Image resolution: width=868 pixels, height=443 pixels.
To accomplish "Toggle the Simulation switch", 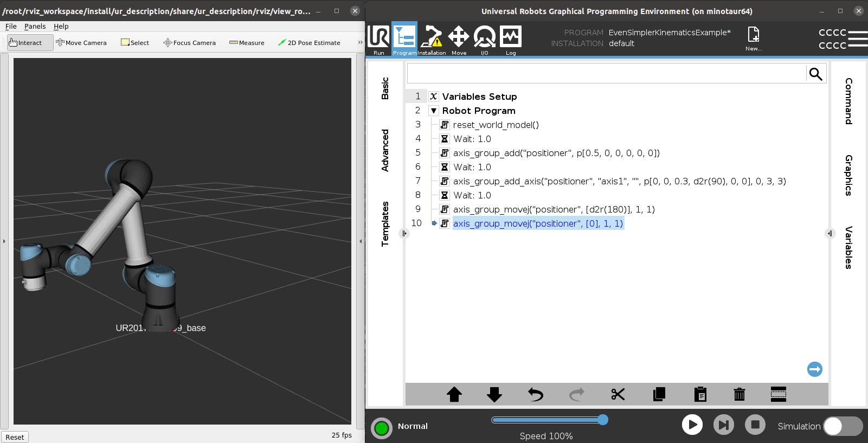I will (843, 426).
